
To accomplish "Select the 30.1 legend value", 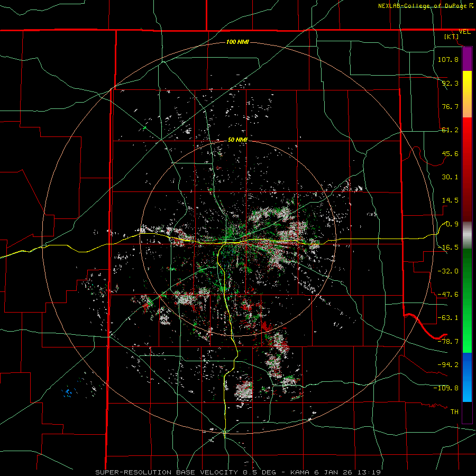I will click(x=450, y=177).
